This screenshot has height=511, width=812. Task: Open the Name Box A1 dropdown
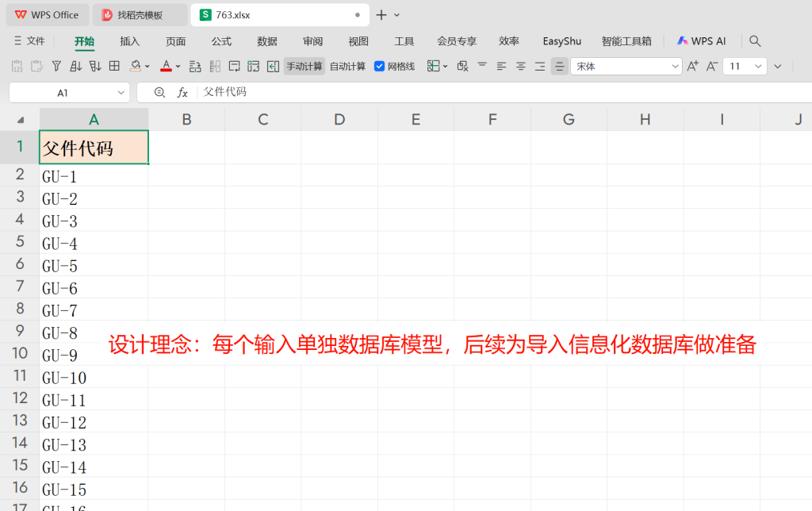click(121, 93)
